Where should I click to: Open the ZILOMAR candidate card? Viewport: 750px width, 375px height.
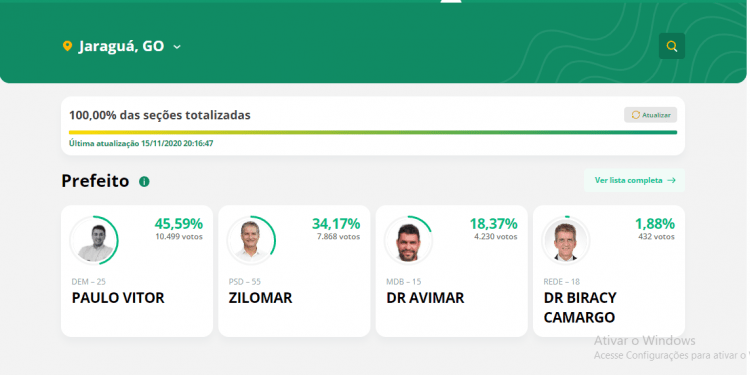coord(294,271)
